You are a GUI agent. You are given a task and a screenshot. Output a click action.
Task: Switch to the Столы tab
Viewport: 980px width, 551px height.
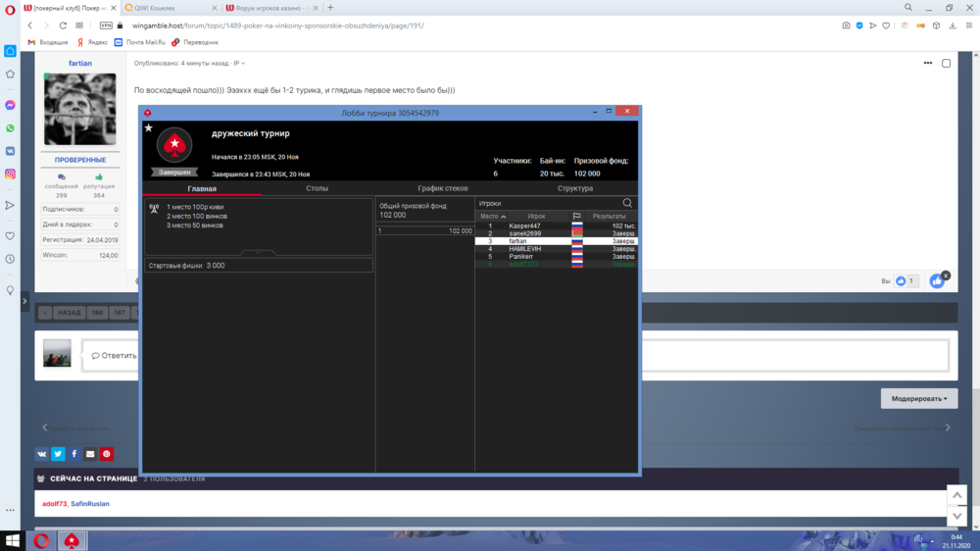(317, 188)
